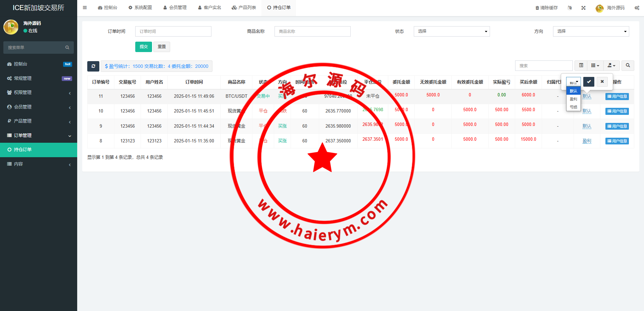Toggle fullscreen with the expand arrows icon
Image resolution: width=644 pixels, height=311 pixels.
(584, 8)
